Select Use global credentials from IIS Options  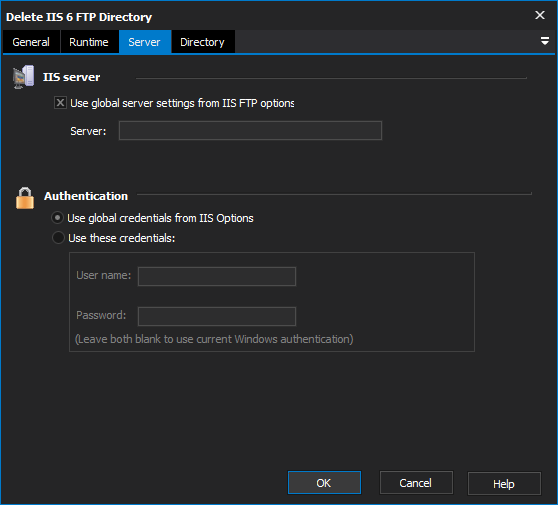(x=57, y=217)
